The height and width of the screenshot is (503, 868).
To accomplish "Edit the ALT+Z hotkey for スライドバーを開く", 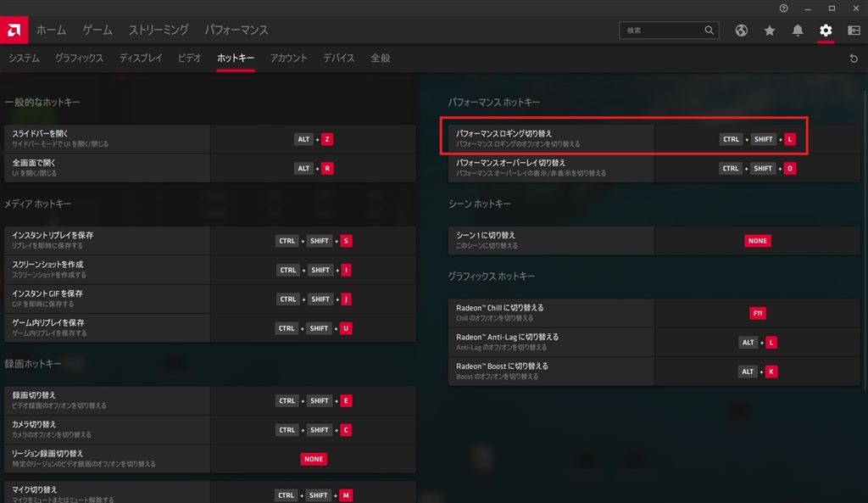I will [x=314, y=139].
